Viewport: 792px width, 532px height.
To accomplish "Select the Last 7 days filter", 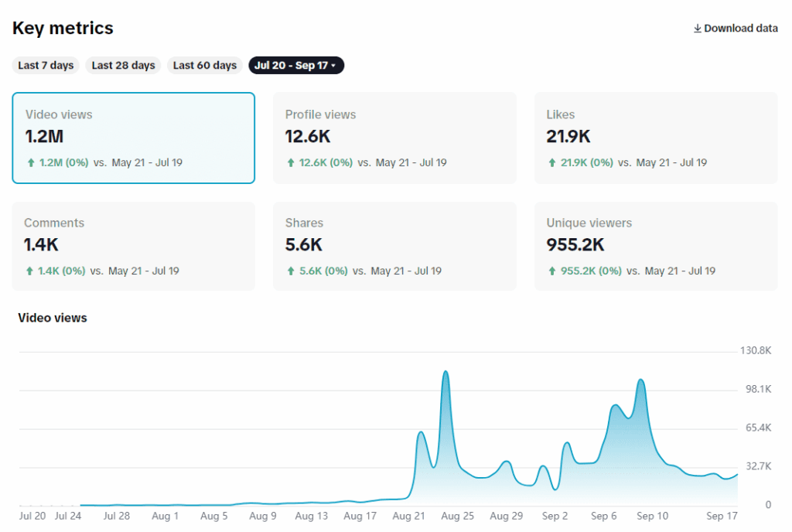I will tap(46, 66).
